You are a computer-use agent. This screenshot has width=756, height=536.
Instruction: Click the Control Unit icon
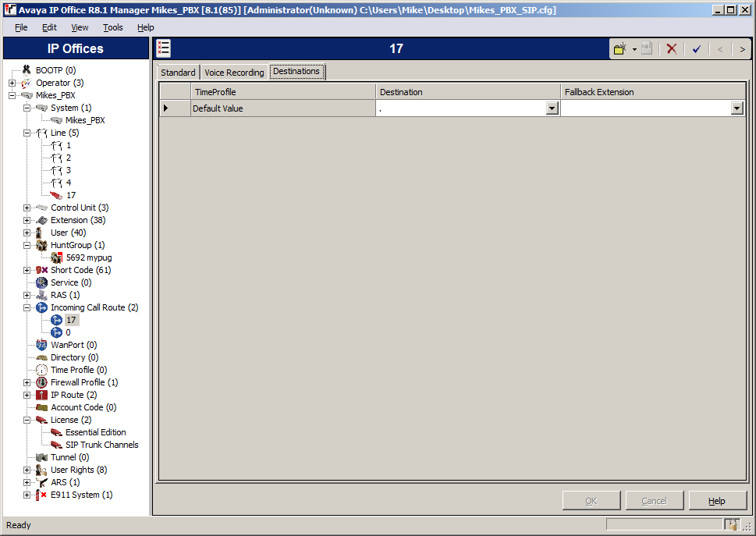click(42, 208)
